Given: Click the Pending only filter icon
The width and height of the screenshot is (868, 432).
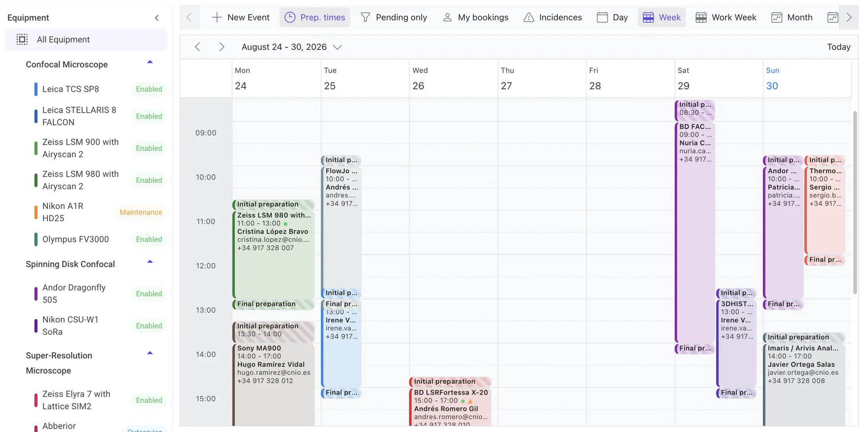Looking at the screenshot, I should (x=365, y=17).
